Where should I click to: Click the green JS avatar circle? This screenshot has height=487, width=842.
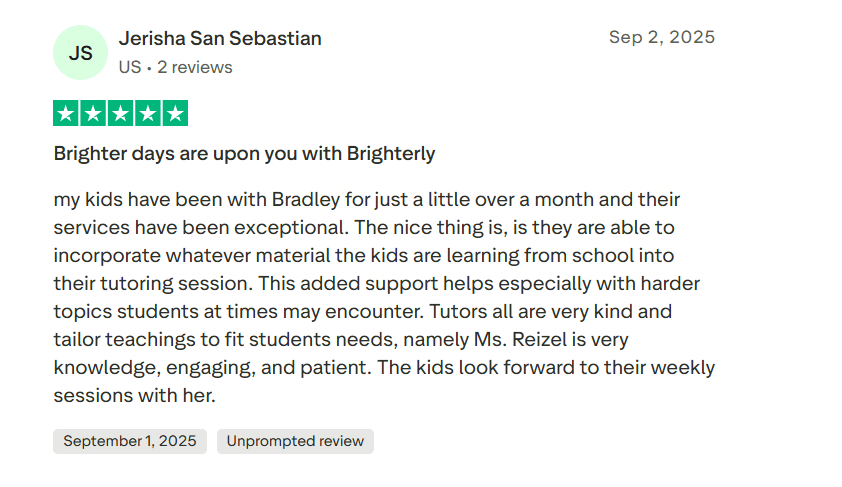pos(80,52)
